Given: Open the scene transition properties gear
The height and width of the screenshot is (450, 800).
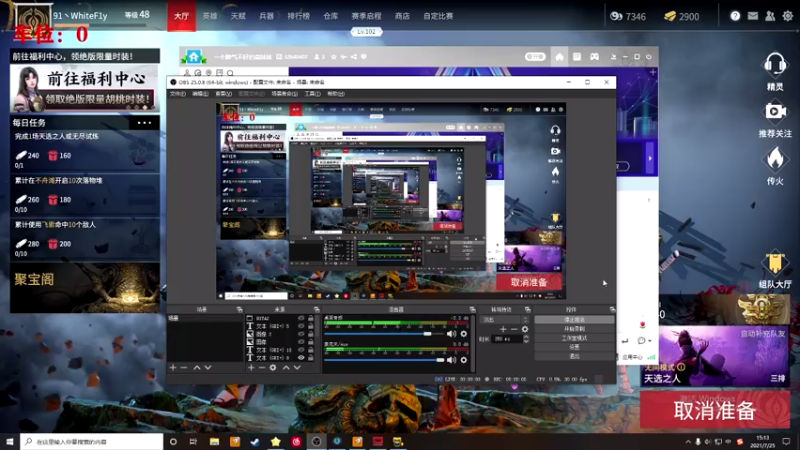Looking at the screenshot, I should (524, 329).
